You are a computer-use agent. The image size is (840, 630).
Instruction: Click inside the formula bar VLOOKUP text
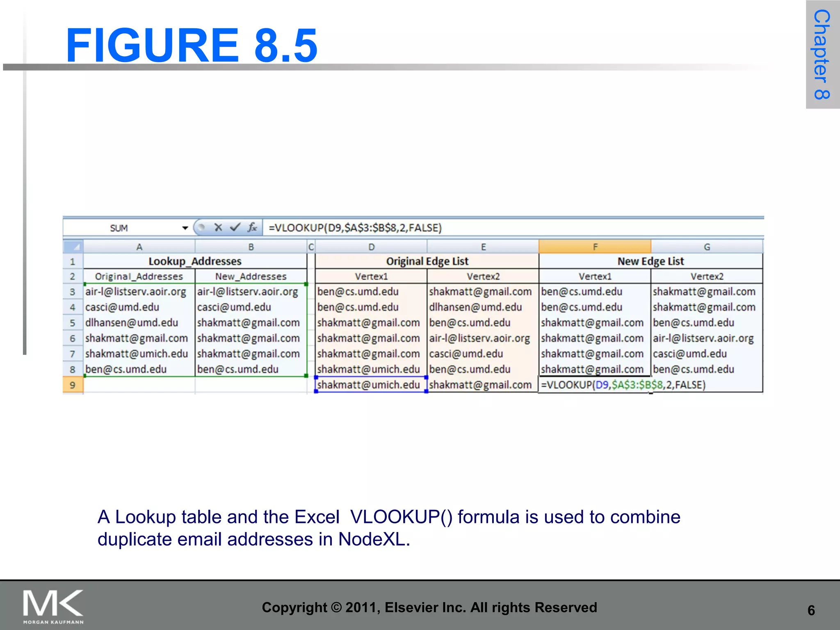355,228
